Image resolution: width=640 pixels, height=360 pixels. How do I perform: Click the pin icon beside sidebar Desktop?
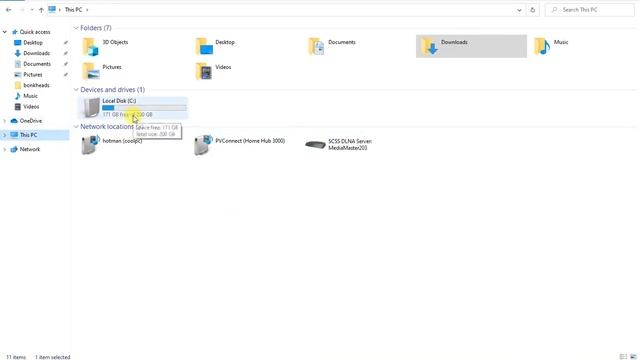pyautogui.click(x=66, y=42)
